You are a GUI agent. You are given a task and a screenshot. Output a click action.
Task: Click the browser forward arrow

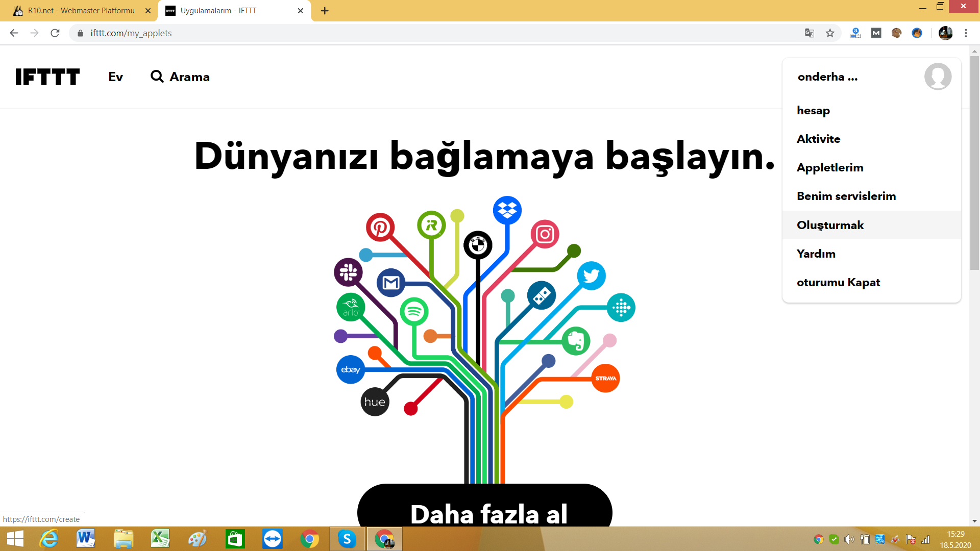pos(34,33)
